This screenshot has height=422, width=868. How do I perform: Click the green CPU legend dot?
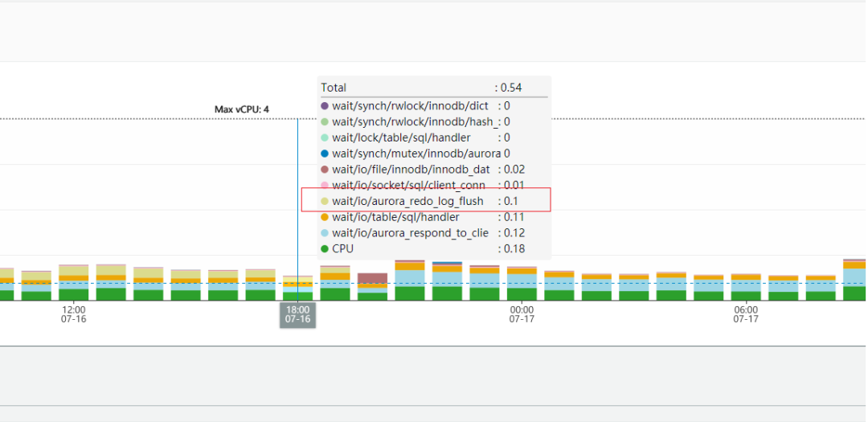325,249
